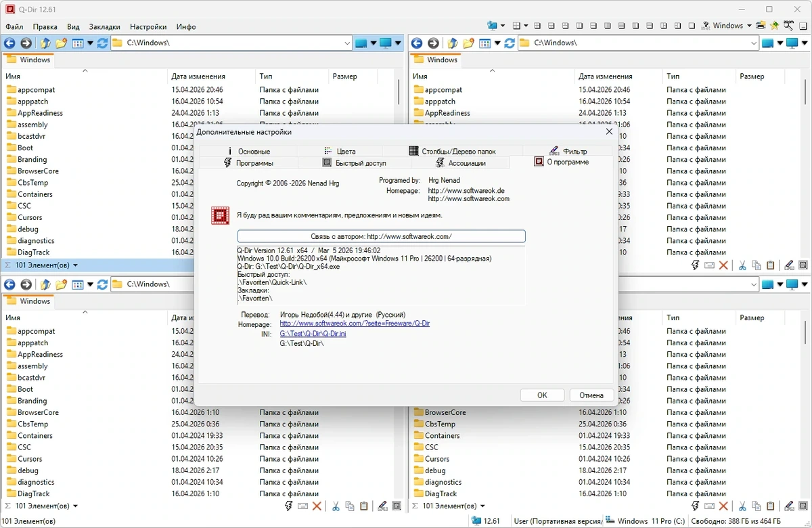Image resolution: width=812 pixels, height=528 pixels.
Task: Click lightning icon in top-right pane status
Action: pyautogui.click(x=696, y=265)
